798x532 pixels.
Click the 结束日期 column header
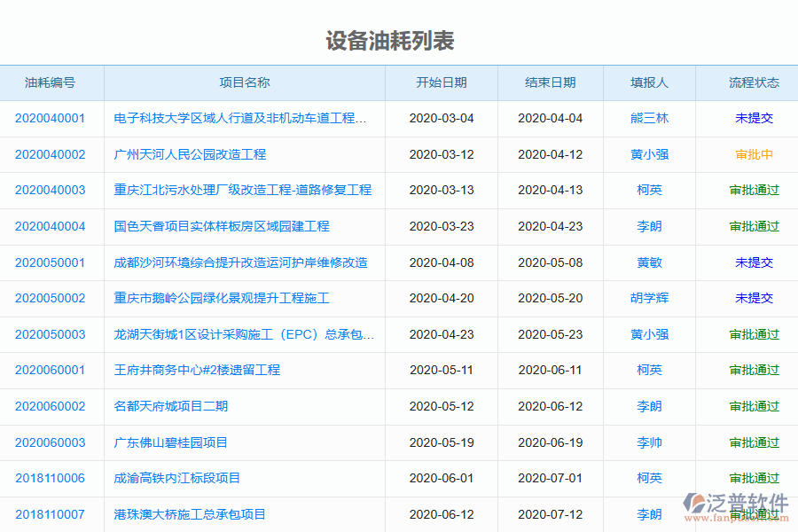550,82
